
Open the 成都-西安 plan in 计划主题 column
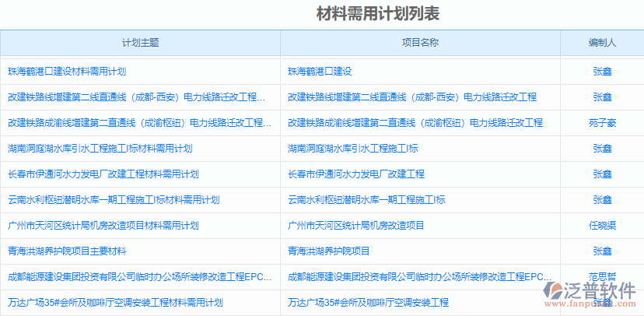click(x=137, y=97)
